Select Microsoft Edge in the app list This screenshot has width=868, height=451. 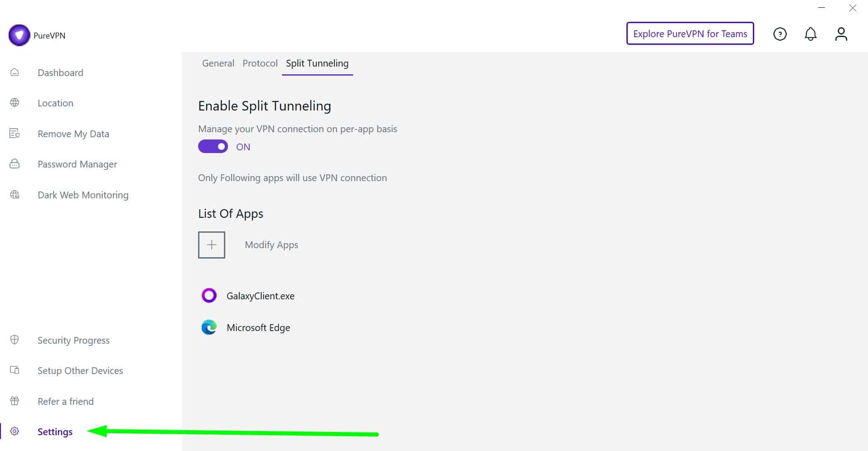click(x=258, y=327)
